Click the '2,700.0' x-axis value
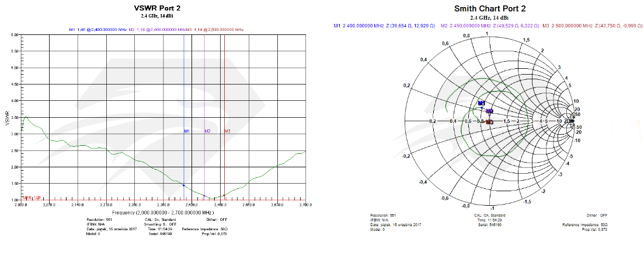Viewport: 644px width, 253px height. 305,205
